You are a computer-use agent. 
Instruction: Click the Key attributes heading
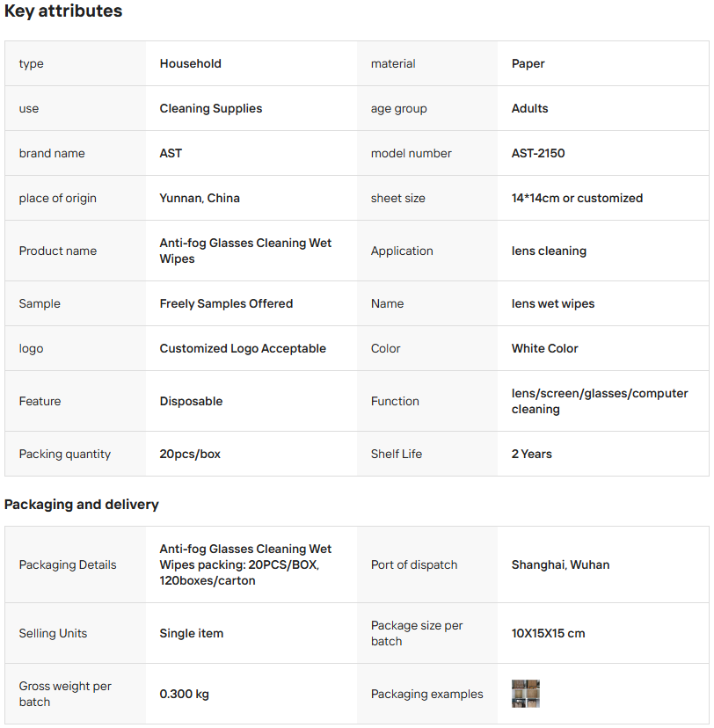pos(63,11)
